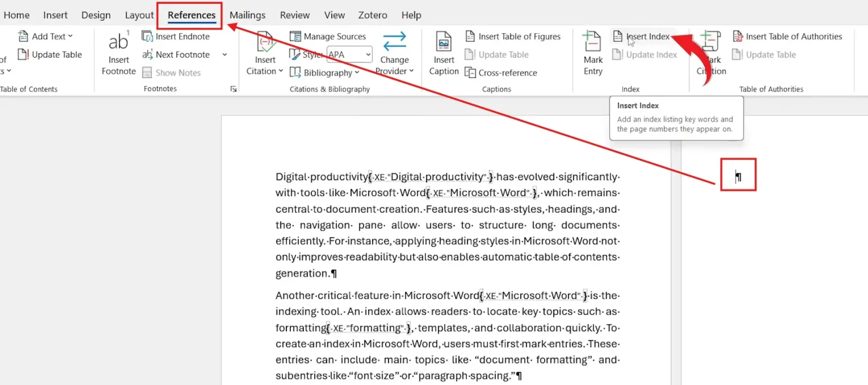Open the Zotero tab
Viewport: 868px width, 385px height.
pos(373,15)
